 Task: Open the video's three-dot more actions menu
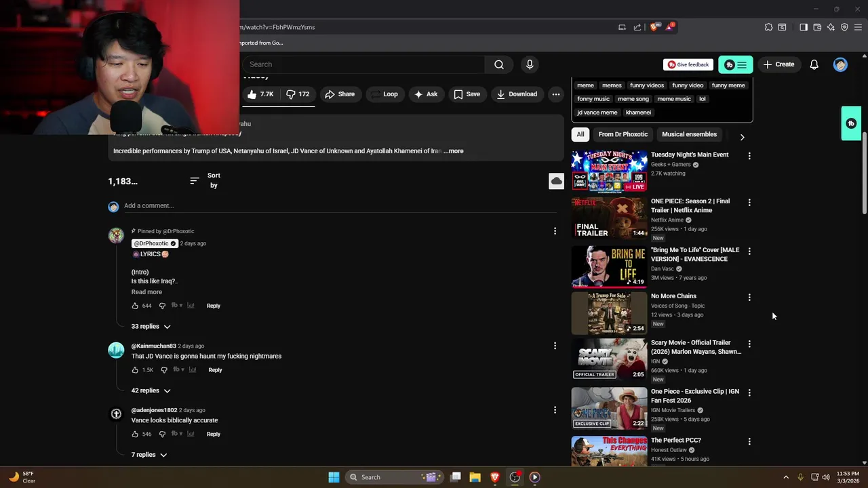556,94
